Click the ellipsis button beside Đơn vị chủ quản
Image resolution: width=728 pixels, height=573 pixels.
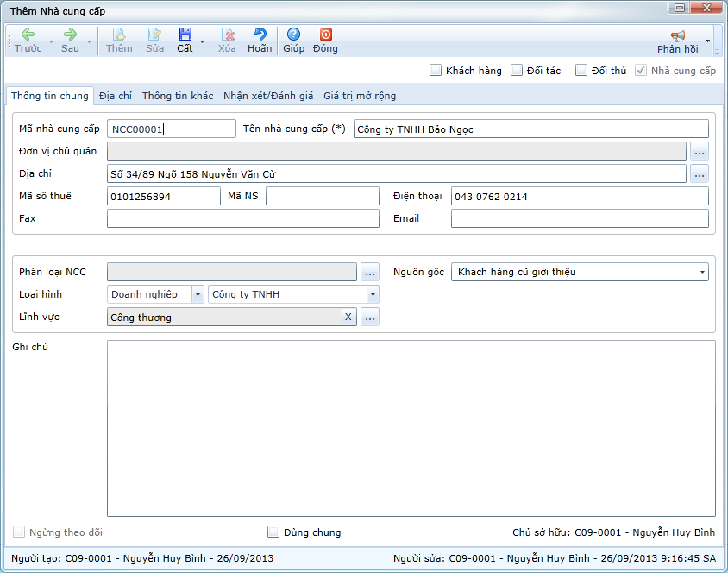[699, 152]
